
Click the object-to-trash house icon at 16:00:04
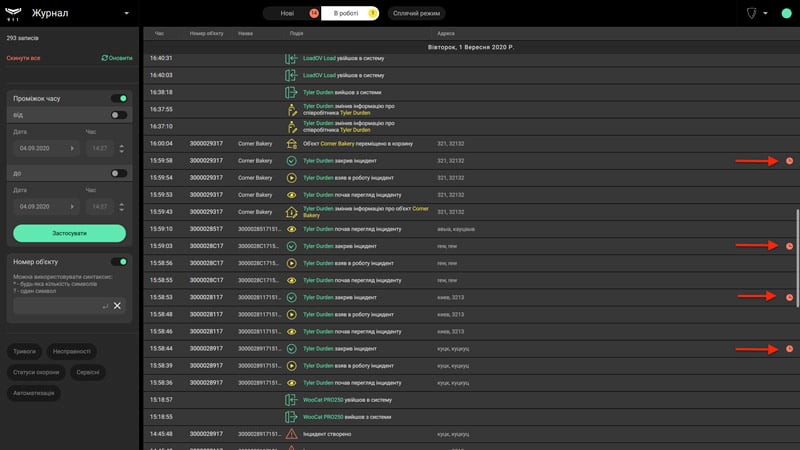click(x=291, y=144)
